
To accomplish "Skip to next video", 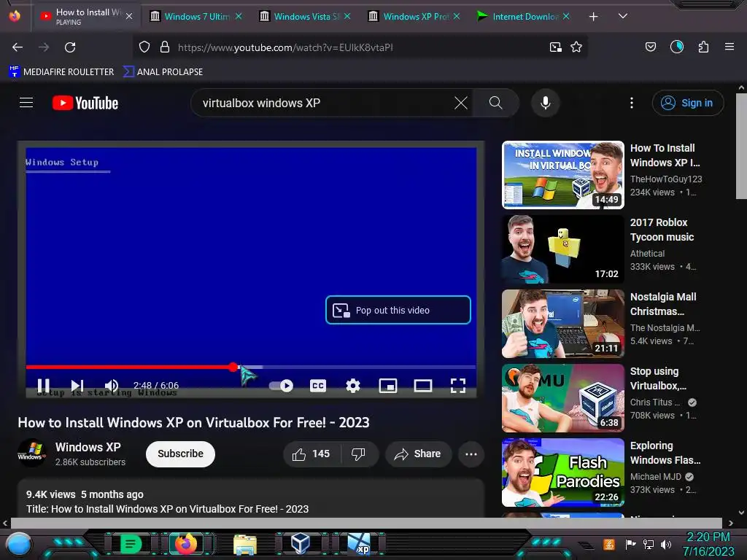I will (x=77, y=385).
